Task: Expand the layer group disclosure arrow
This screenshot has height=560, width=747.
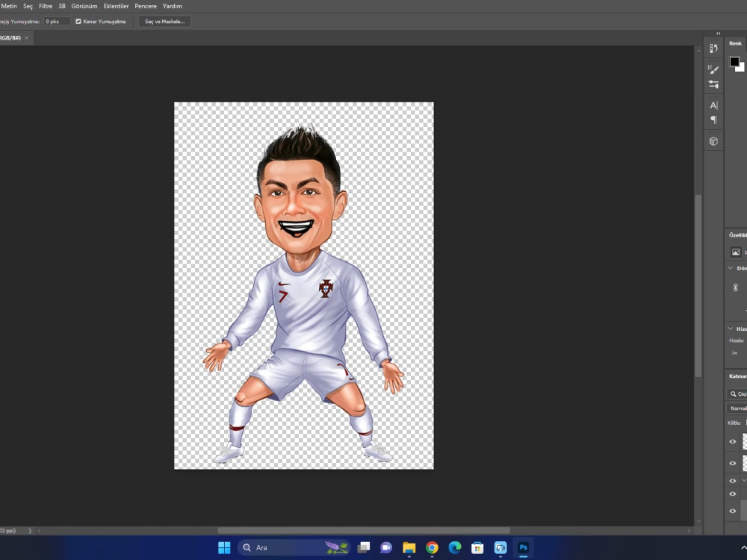Action: click(x=744, y=480)
